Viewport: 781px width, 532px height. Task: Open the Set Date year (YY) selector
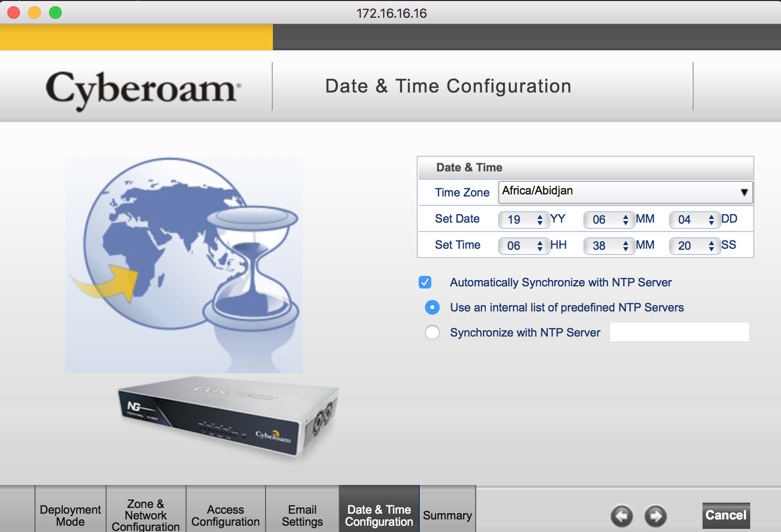(524, 219)
